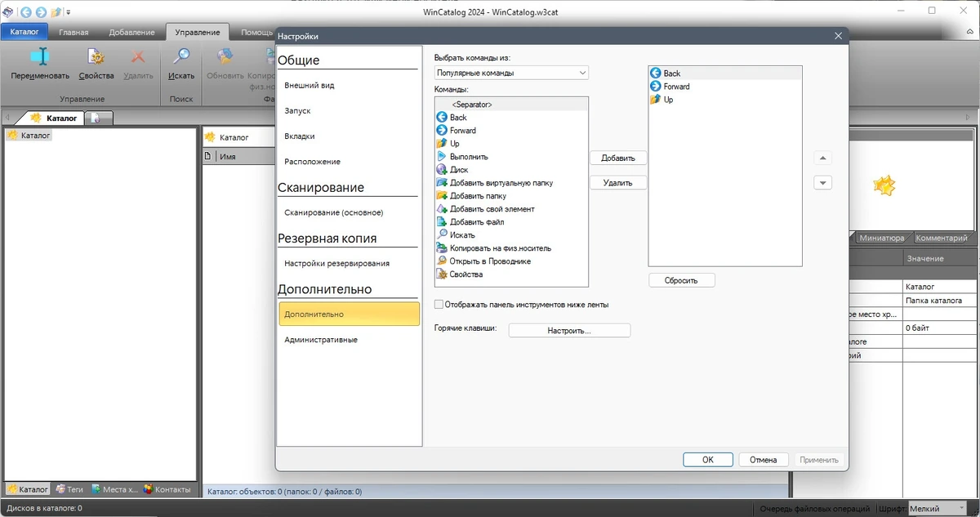Open Сканирование (основное) settings section
The height and width of the screenshot is (517, 980).
click(x=350, y=212)
